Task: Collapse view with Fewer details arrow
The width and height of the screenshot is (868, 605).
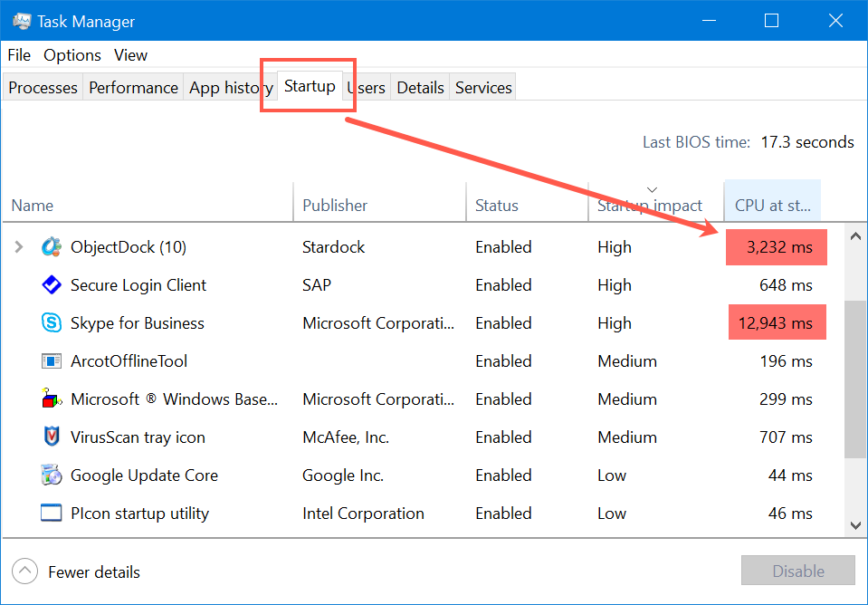Action: click(25, 571)
